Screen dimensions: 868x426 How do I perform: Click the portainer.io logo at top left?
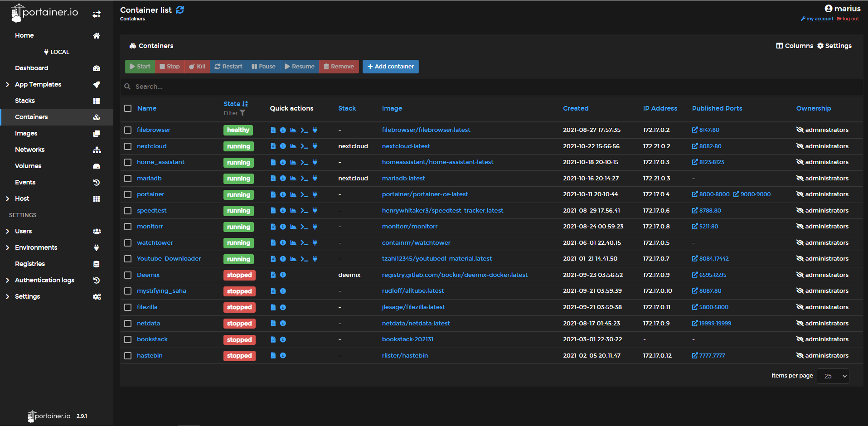(x=44, y=13)
